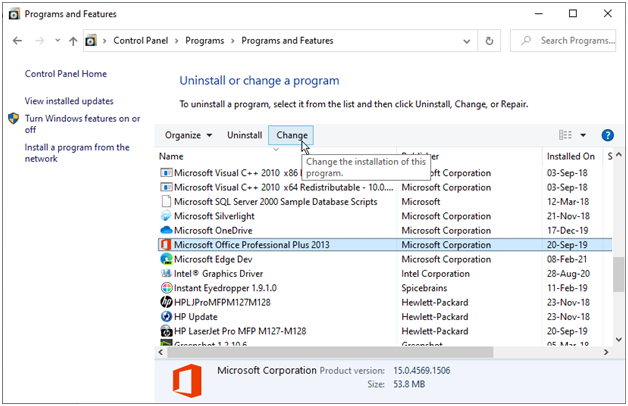The image size is (628, 406).
Task: Click the Forward navigation arrow
Action: point(39,40)
